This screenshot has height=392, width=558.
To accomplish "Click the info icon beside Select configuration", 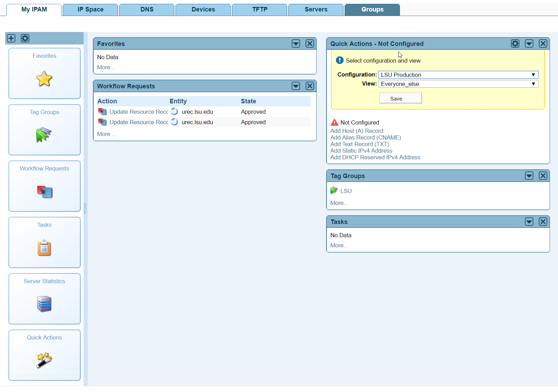I will [x=340, y=60].
